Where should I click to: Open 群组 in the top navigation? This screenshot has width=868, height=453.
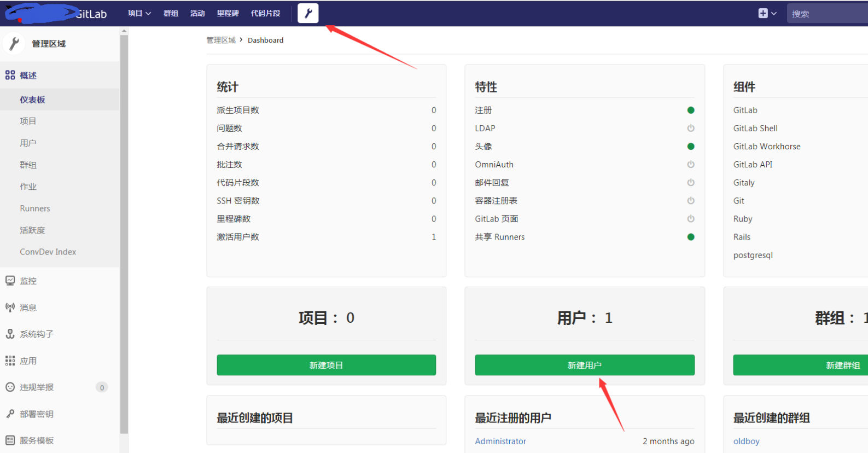171,13
